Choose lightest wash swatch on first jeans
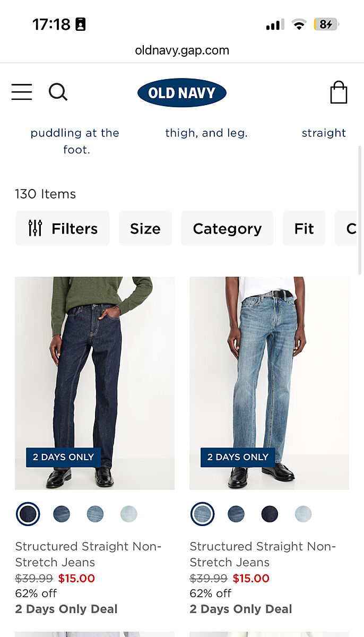 tap(128, 514)
